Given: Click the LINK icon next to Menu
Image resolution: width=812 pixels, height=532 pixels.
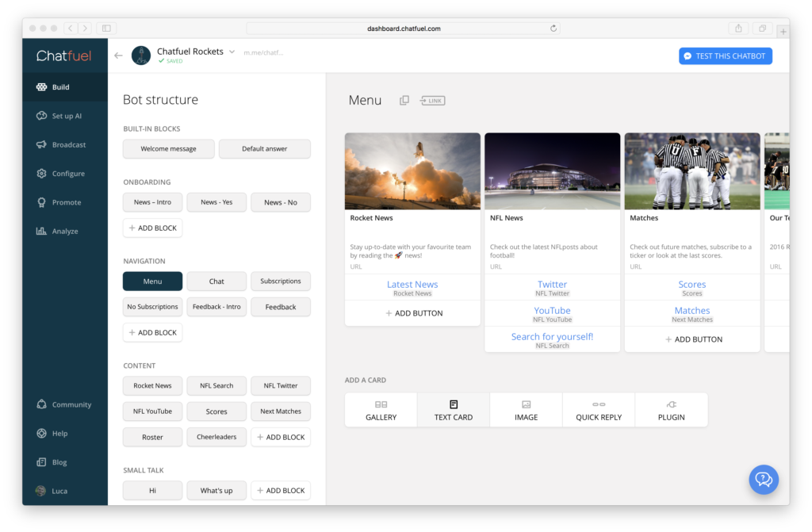Looking at the screenshot, I should (x=432, y=101).
